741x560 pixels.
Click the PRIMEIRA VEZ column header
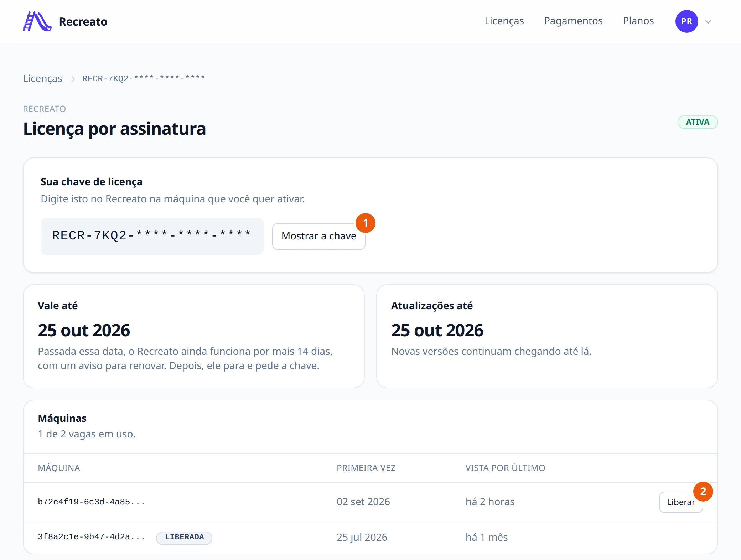366,468
